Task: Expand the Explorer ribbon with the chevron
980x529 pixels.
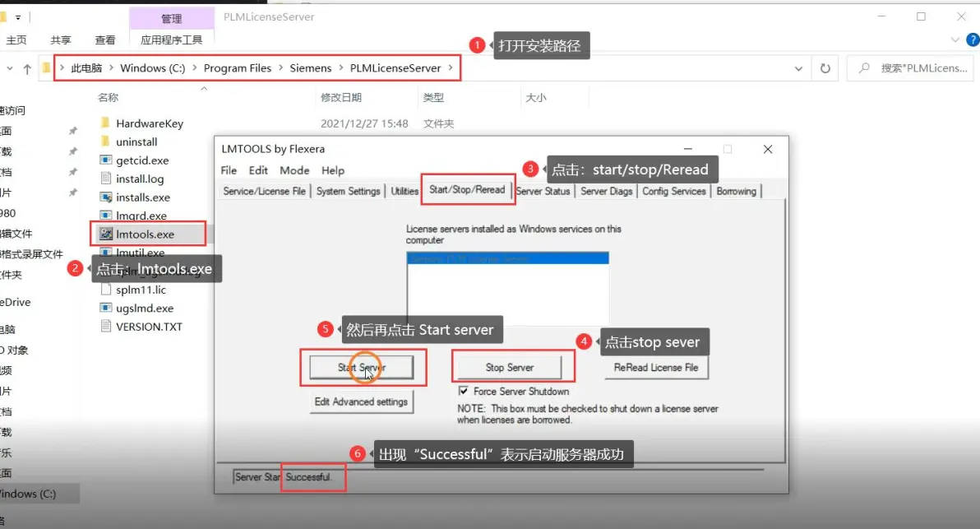Action: pos(955,40)
